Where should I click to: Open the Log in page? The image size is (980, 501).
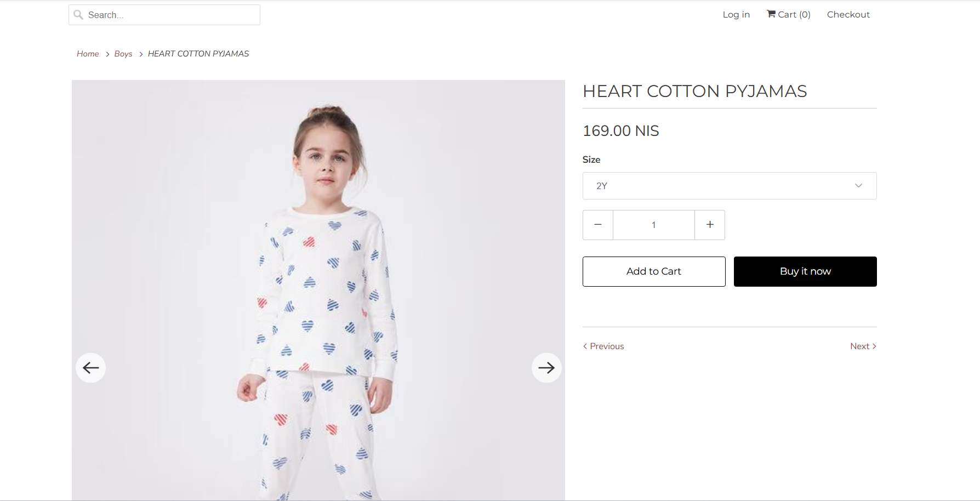coord(736,14)
